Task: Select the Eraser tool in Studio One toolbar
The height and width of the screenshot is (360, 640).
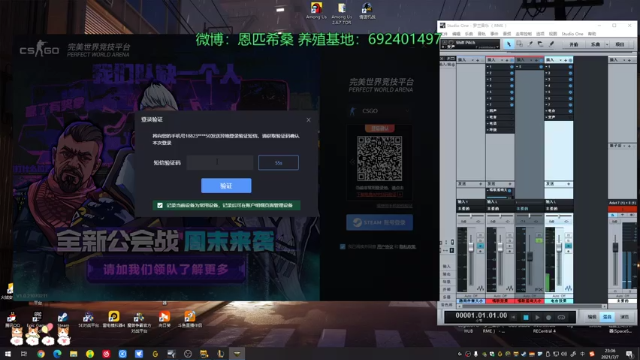Action: point(540,44)
